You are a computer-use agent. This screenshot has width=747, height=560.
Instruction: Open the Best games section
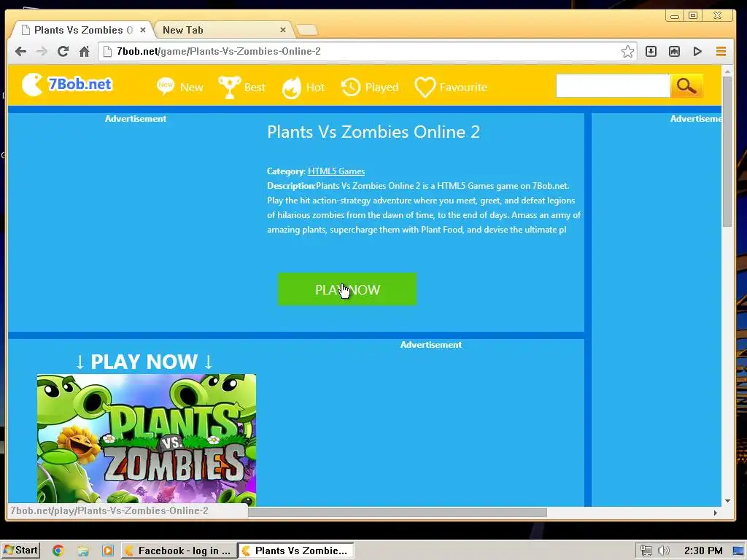point(241,87)
